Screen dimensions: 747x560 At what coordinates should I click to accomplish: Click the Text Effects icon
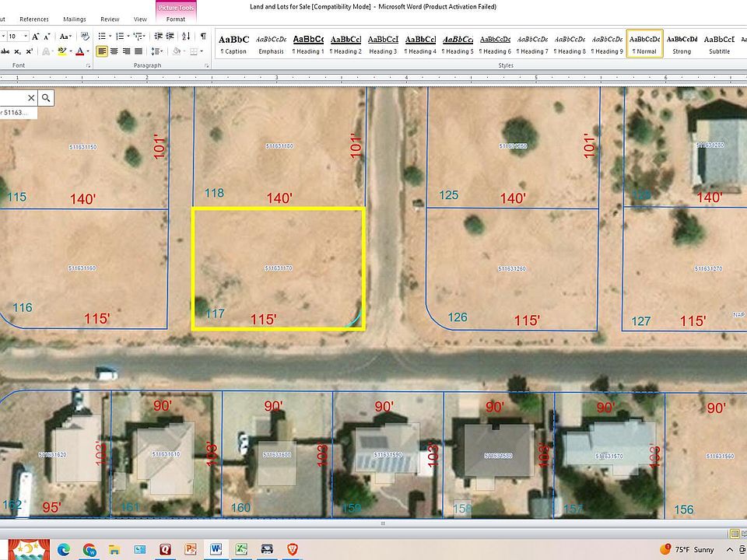(46, 51)
